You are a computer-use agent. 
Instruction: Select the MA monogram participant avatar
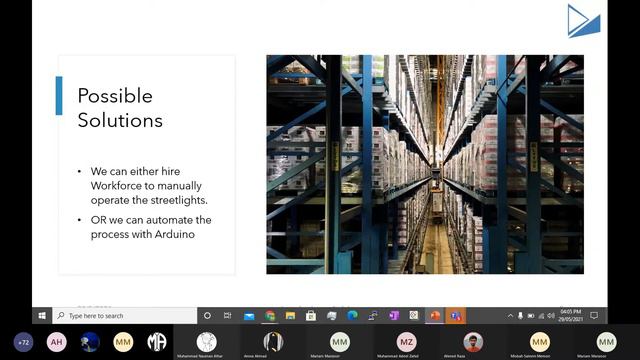coord(157,342)
